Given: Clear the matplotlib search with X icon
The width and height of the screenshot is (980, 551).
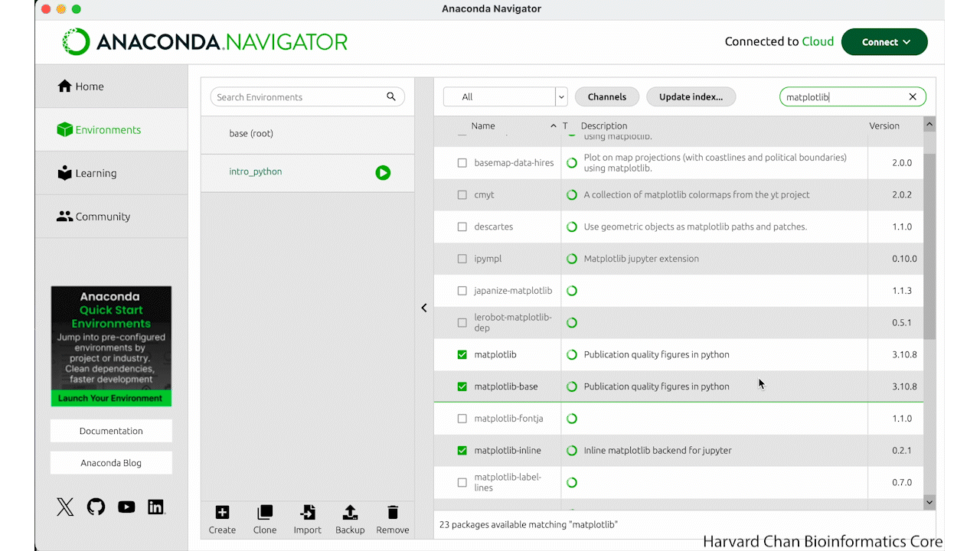Looking at the screenshot, I should click(913, 97).
